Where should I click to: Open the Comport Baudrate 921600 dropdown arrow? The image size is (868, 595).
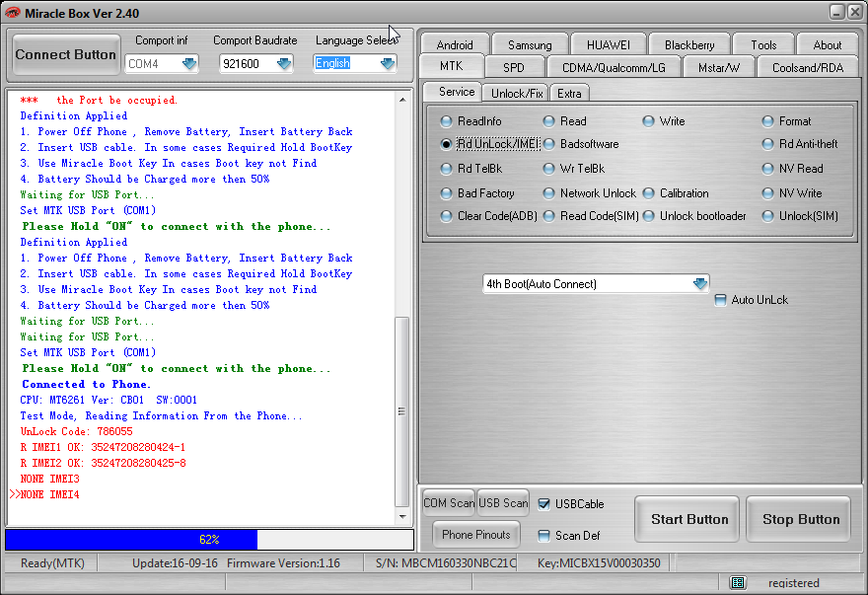pyautogui.click(x=284, y=64)
